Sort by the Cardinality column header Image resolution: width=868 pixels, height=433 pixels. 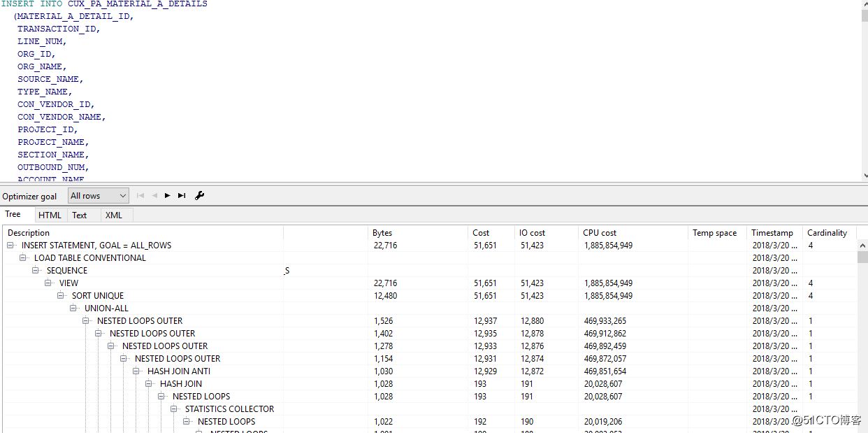coord(829,233)
